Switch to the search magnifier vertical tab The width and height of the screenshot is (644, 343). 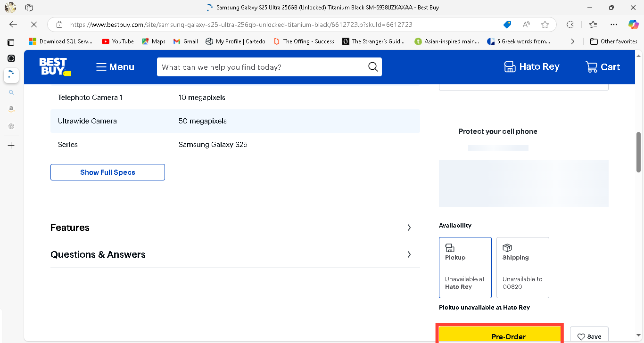(11, 93)
